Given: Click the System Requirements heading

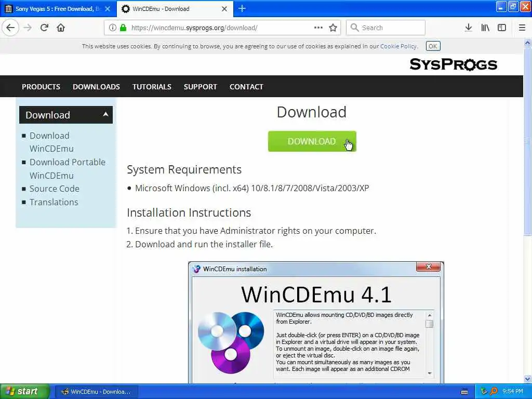Looking at the screenshot, I should (184, 169).
